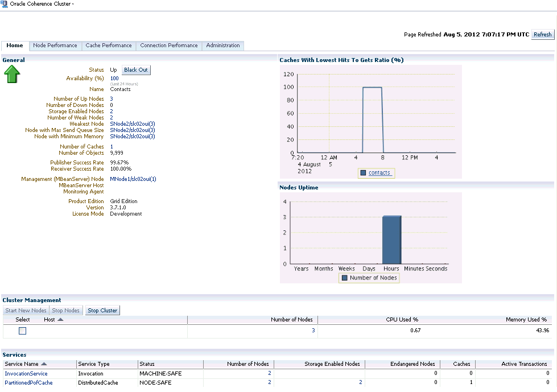Image resolution: width=557 pixels, height=392 pixels.
Task: Click the green Up status arrow
Action: [12, 74]
